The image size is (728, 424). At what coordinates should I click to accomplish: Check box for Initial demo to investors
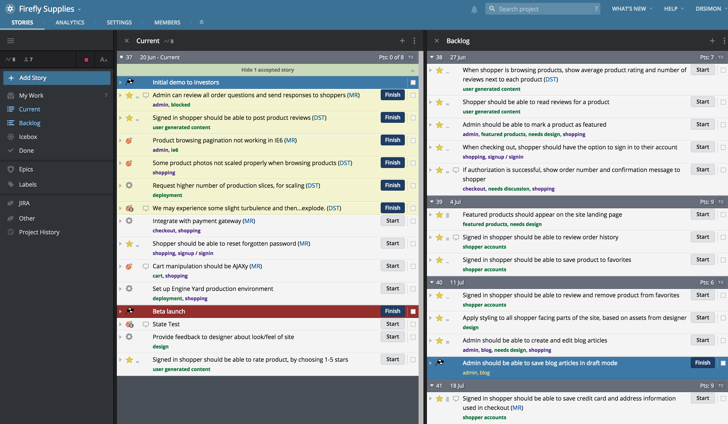click(x=413, y=83)
